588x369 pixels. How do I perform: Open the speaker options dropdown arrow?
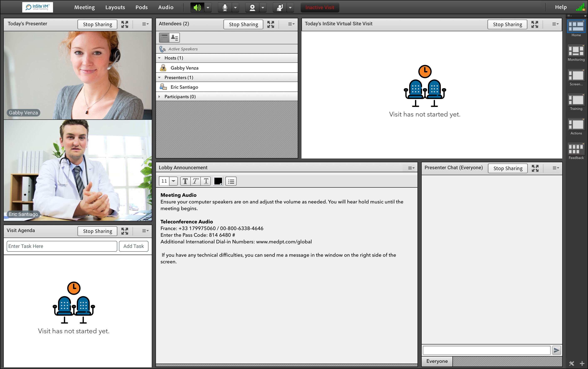(x=208, y=7)
